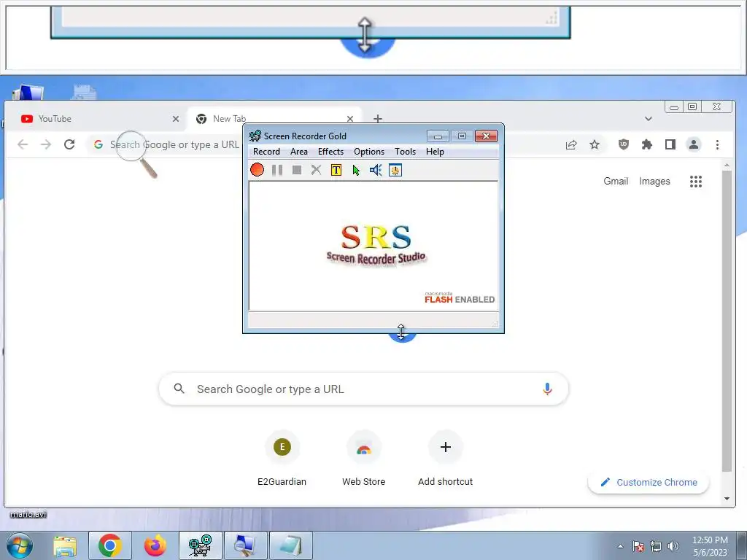This screenshot has width=747, height=560.
Task: Open a new Chrome tab with plus button
Action: click(378, 119)
